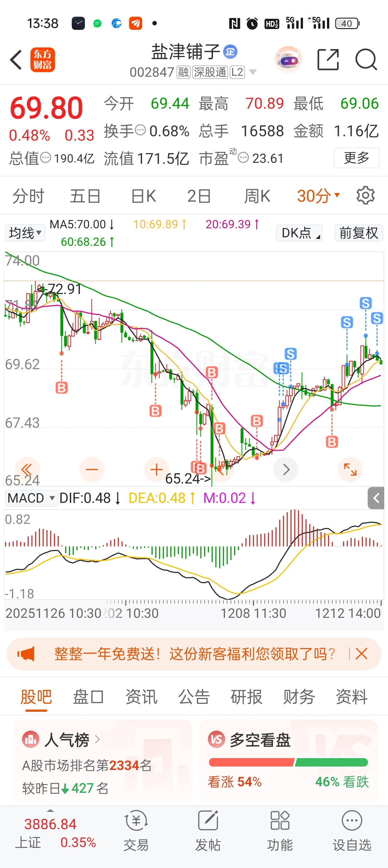Tap the back arrow icon

pos(16,59)
